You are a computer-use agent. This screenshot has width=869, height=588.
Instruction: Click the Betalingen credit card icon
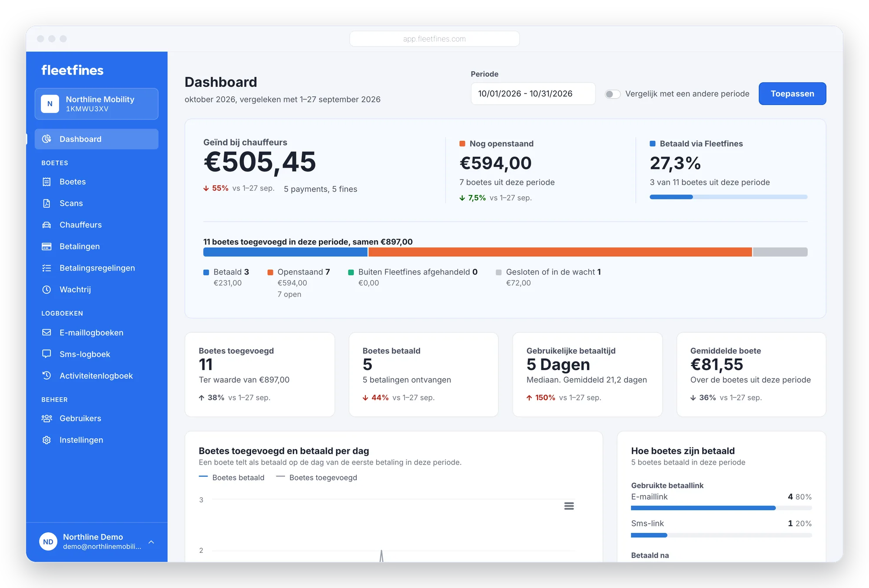coord(46,246)
